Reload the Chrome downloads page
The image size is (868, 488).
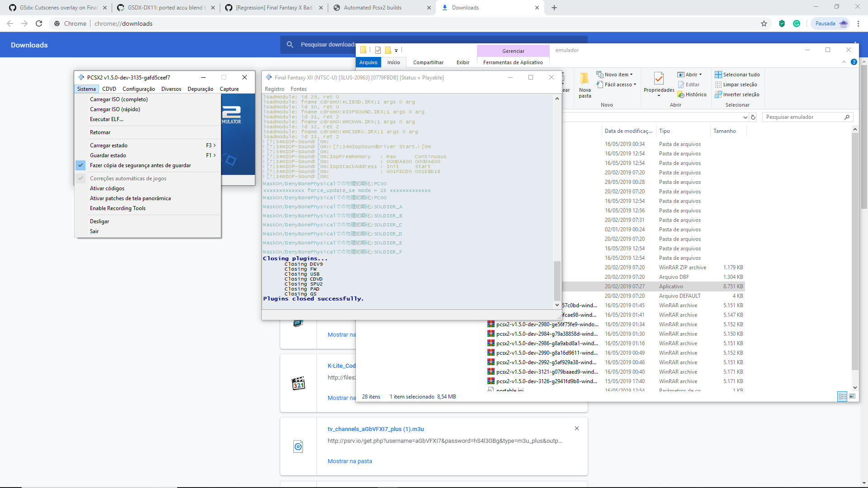39,23
